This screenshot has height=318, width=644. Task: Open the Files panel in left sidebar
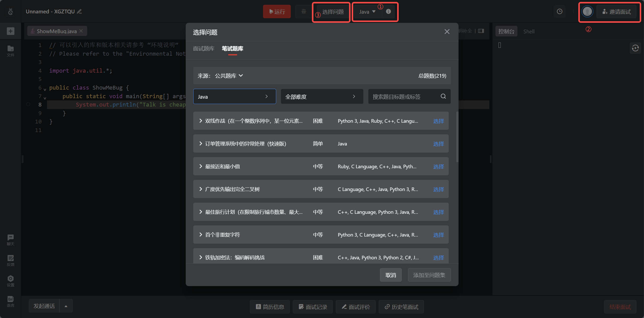click(x=10, y=51)
